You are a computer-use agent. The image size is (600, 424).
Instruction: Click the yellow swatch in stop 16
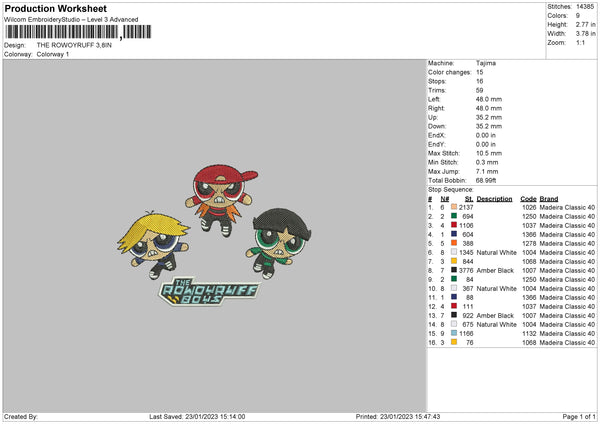tap(454, 342)
